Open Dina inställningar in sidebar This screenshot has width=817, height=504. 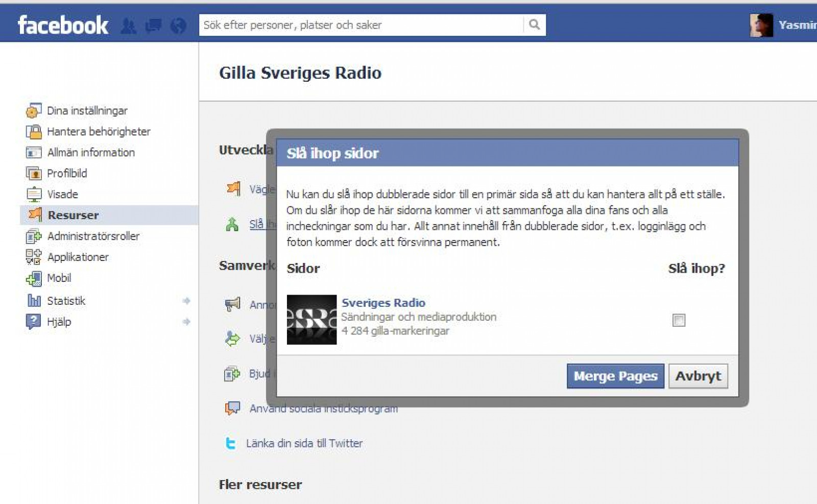(87, 111)
